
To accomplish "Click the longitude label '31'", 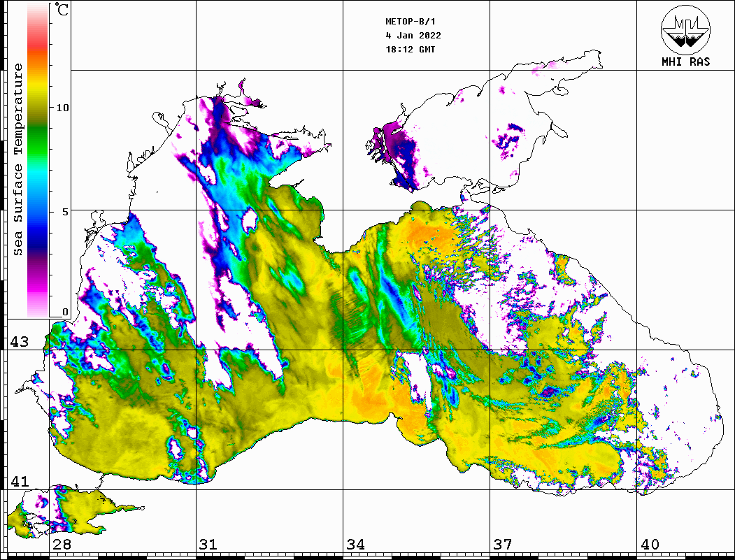I will click(208, 544).
